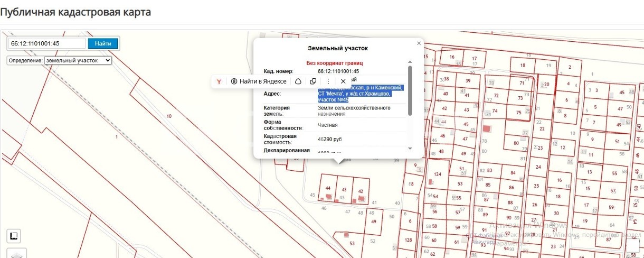644x258 pixels.
Task: Choose Найти в Яндексе in selection toolbar
Action: (x=259, y=81)
